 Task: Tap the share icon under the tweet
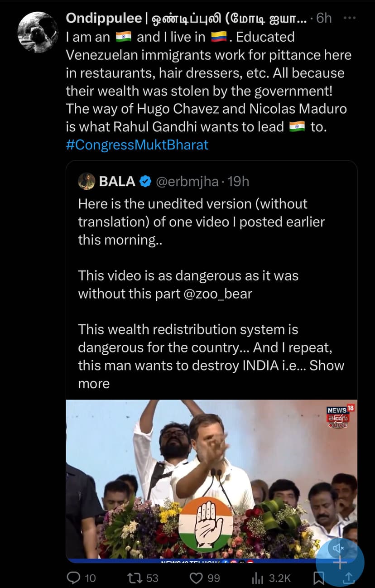point(349,578)
